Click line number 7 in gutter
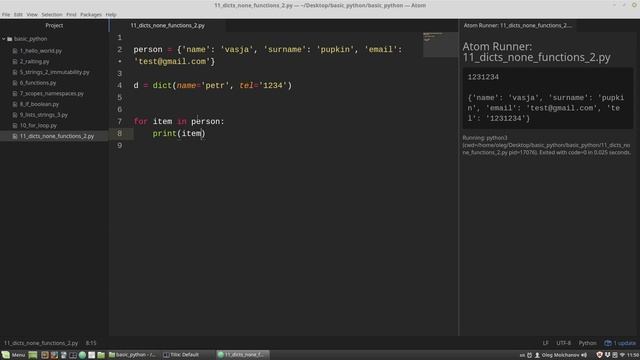 tap(120, 121)
